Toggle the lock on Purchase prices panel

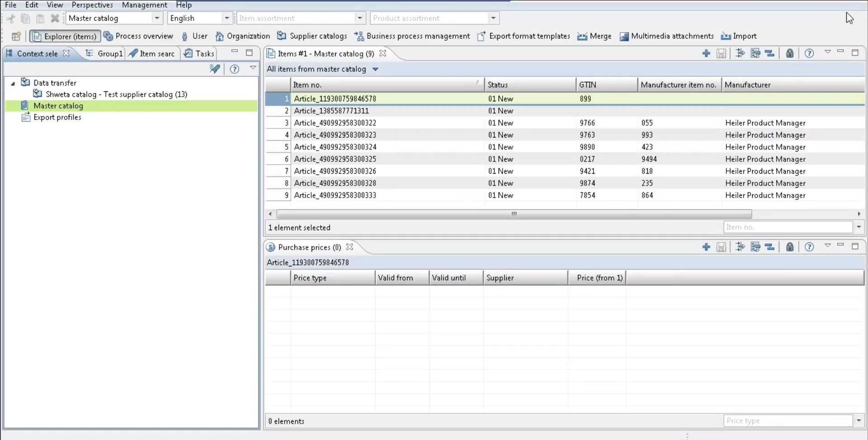tap(790, 247)
